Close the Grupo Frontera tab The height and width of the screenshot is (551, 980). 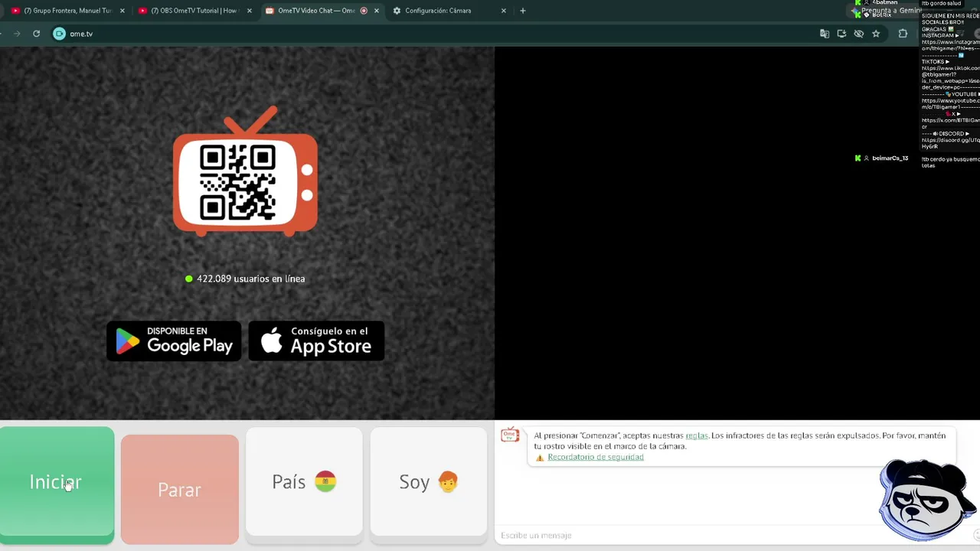click(x=122, y=11)
